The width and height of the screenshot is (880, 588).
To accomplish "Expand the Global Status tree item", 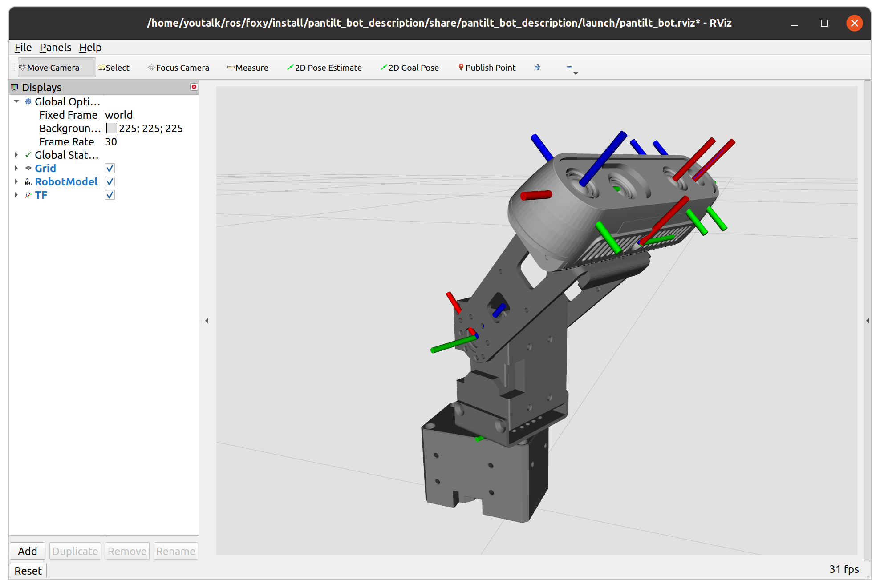I will [16, 155].
